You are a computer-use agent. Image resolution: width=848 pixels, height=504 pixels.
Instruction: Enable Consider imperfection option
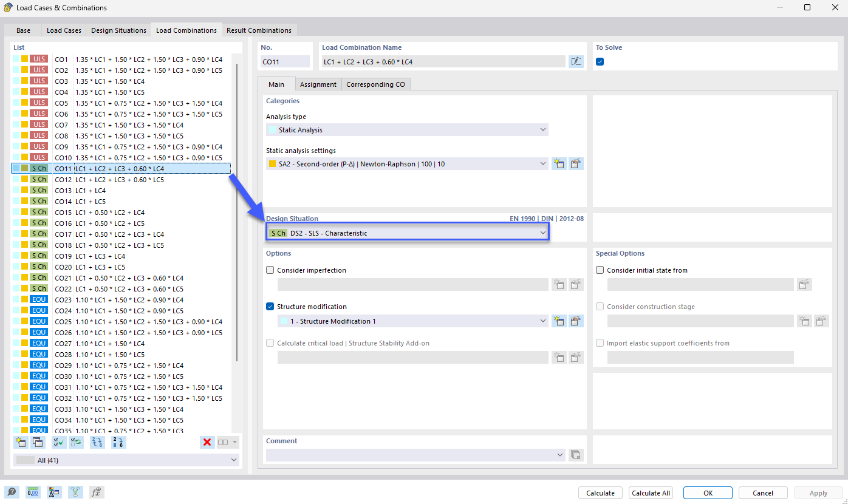click(270, 270)
